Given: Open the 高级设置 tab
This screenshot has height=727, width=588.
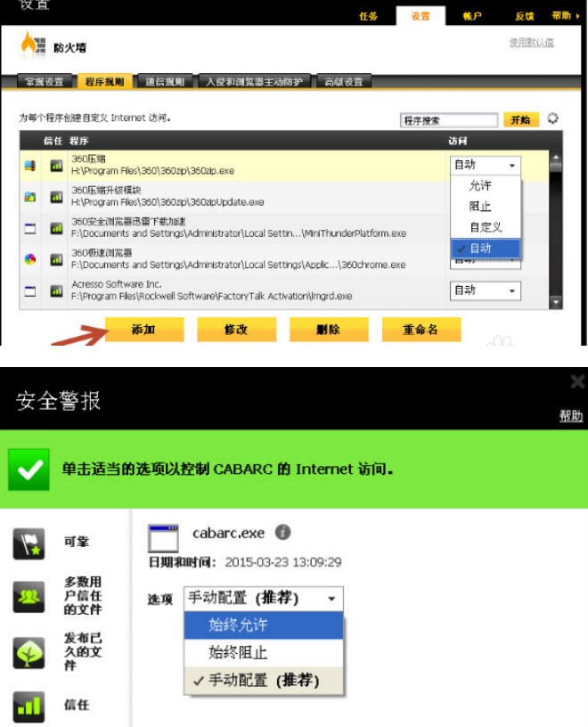Looking at the screenshot, I should (344, 82).
